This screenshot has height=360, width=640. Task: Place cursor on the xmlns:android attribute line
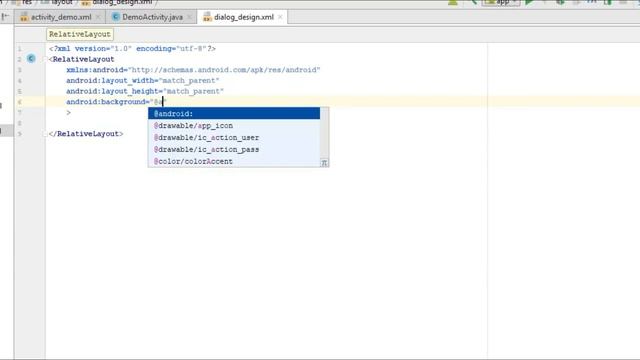click(193, 70)
